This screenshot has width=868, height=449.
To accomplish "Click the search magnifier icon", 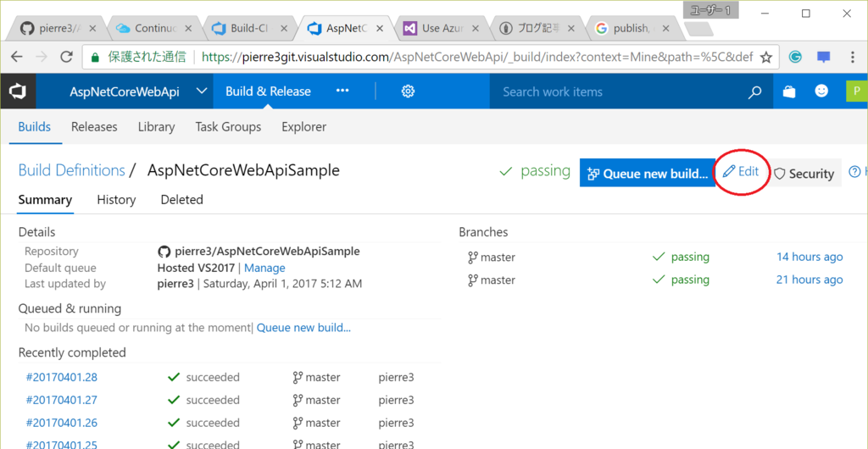I will (x=754, y=92).
